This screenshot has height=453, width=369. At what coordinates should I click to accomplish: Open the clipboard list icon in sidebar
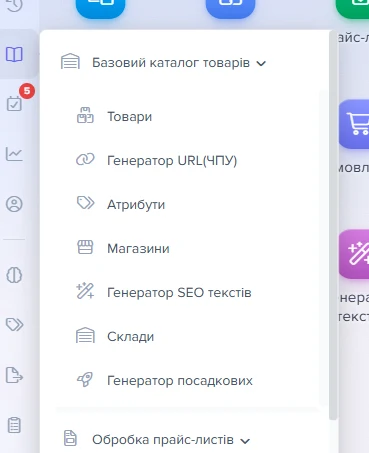(x=14, y=425)
